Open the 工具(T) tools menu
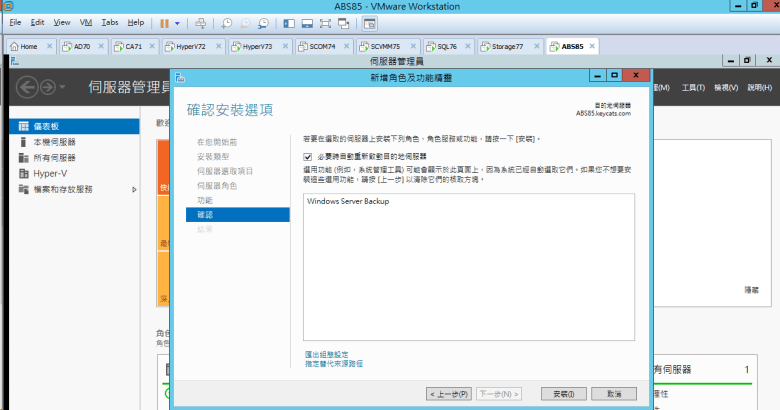 (x=693, y=88)
